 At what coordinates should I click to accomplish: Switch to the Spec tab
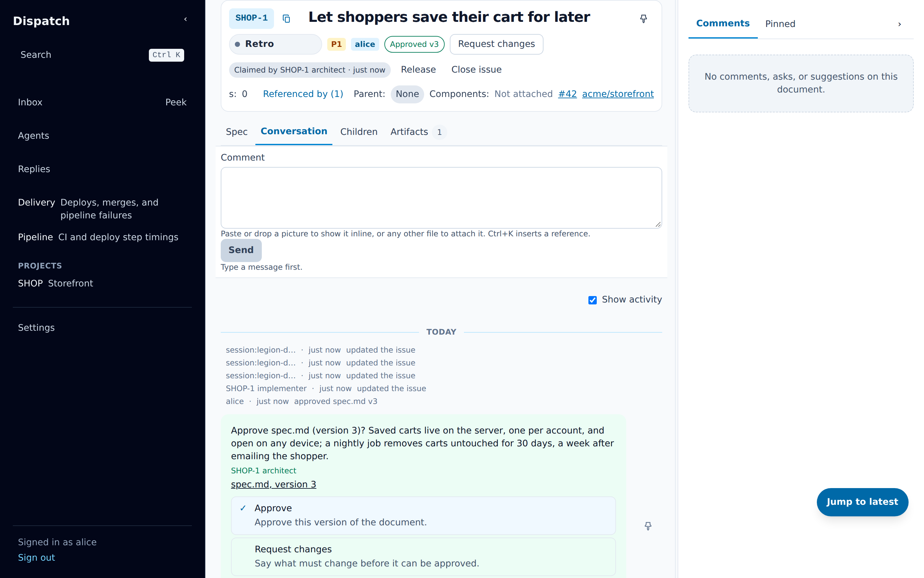(236, 132)
